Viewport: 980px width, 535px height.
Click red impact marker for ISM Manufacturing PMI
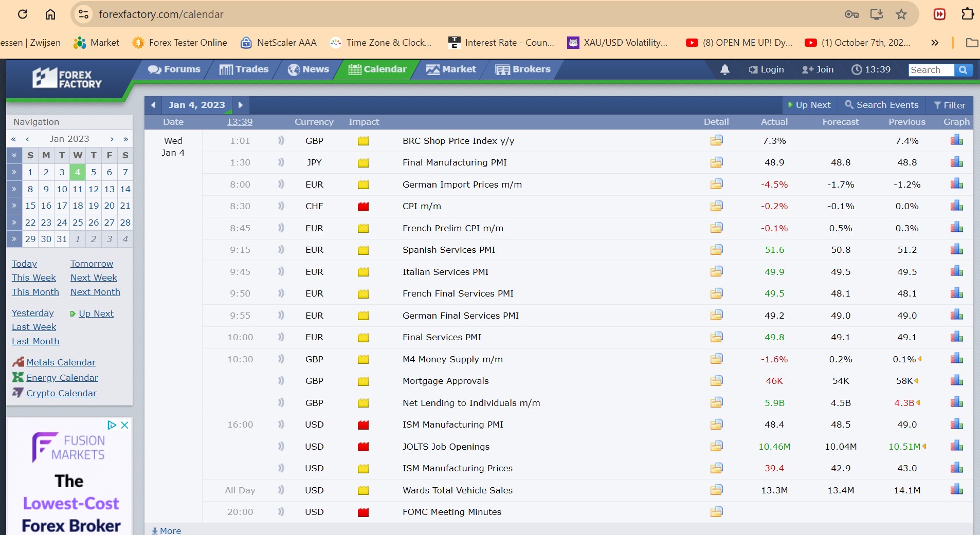click(363, 425)
